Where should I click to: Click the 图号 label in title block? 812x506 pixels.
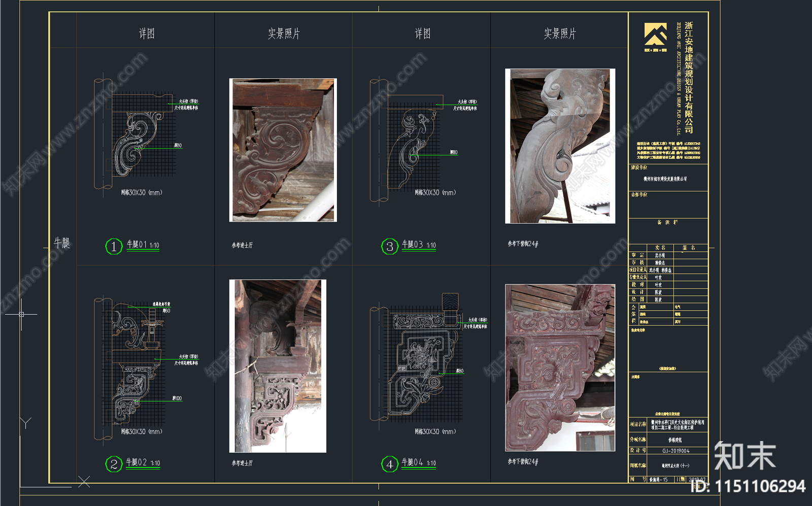(638, 479)
